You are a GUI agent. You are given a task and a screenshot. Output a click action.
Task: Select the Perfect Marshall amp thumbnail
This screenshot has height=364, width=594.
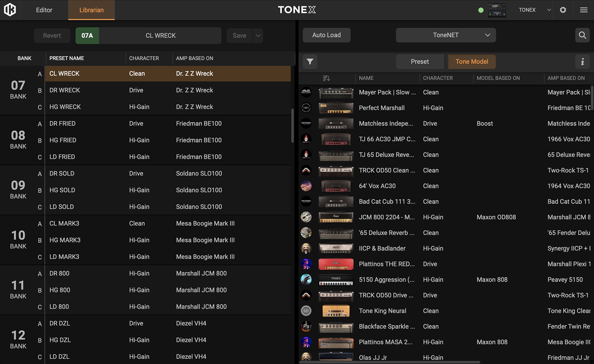tap(336, 108)
